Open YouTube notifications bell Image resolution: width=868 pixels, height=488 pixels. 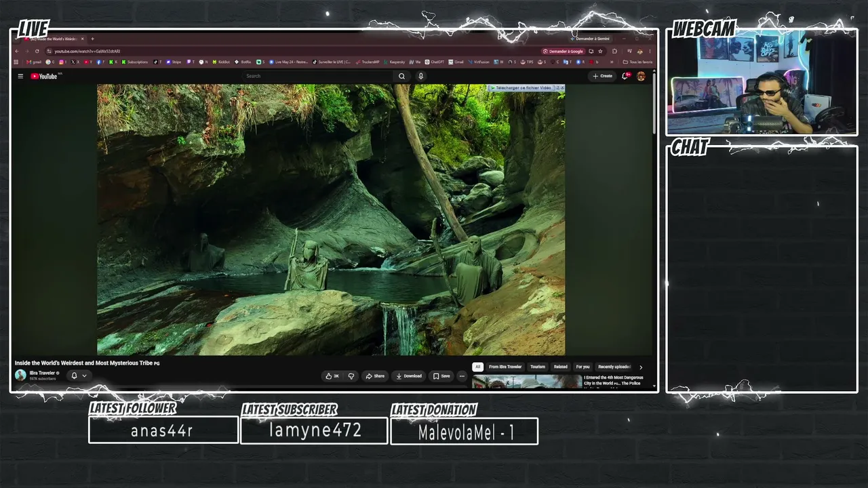pos(625,76)
